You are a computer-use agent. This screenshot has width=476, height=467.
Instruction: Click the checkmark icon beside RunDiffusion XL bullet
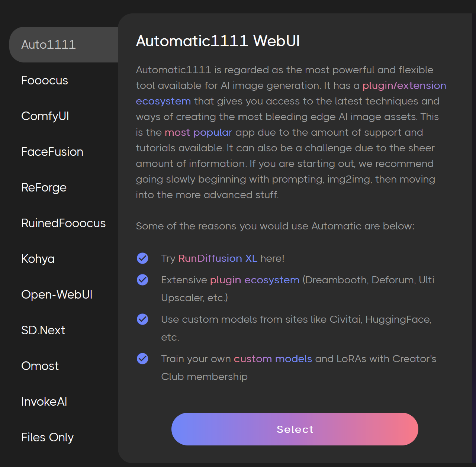tap(142, 258)
